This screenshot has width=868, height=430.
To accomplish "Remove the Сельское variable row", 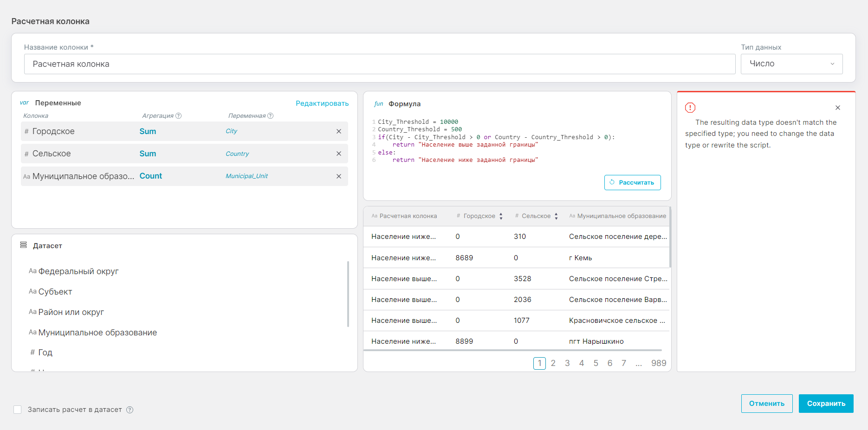I will point(339,154).
